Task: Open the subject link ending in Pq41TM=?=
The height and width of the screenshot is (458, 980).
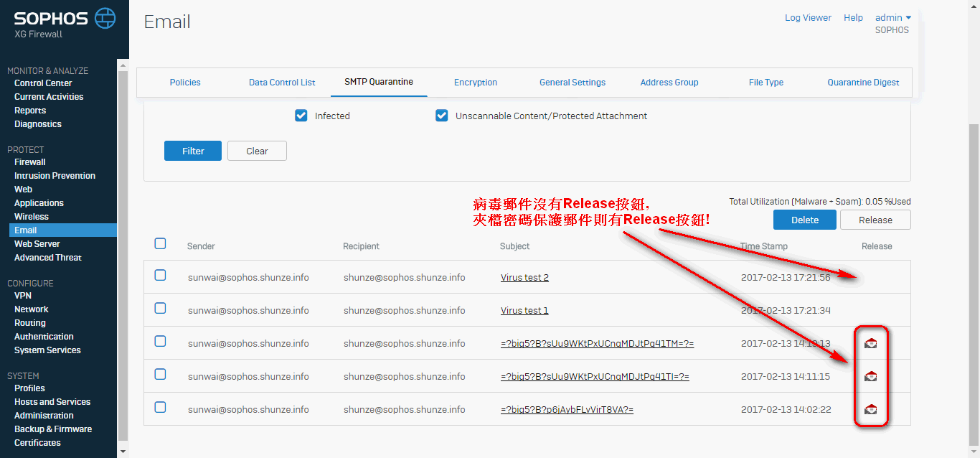Action: [597, 344]
